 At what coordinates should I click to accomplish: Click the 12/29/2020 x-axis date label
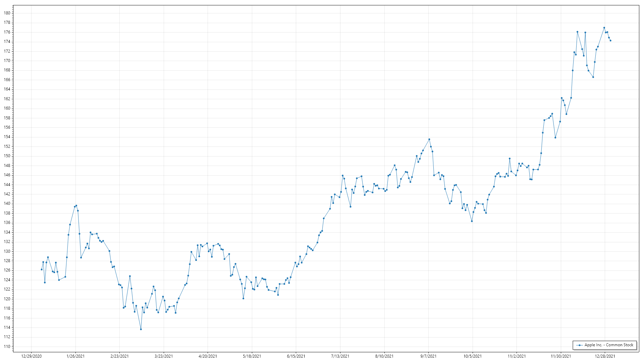(32, 356)
